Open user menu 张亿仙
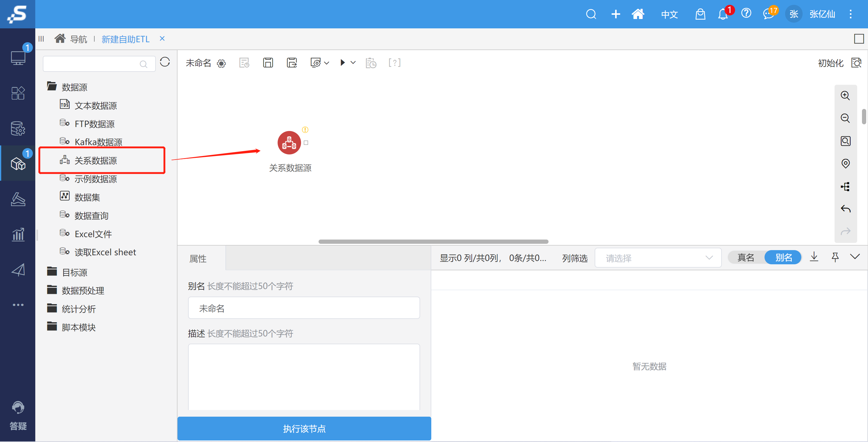The image size is (868, 442). (822, 14)
